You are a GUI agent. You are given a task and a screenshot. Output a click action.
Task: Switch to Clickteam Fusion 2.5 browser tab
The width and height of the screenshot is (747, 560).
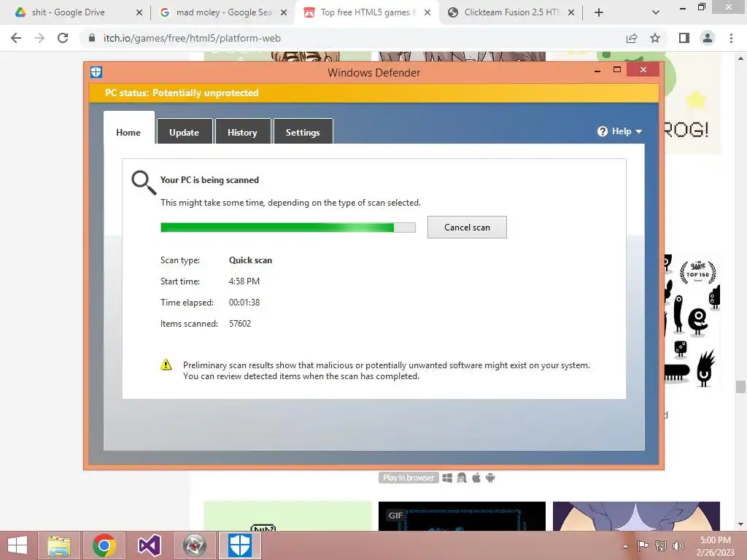click(x=510, y=12)
